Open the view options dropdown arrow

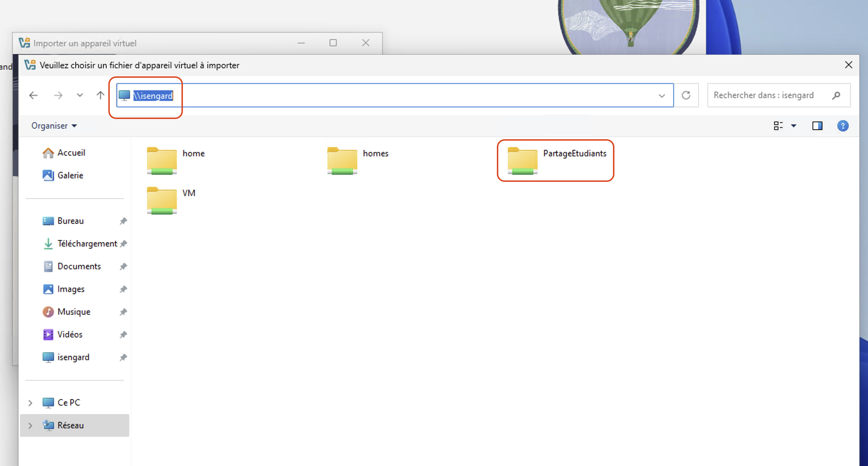coord(794,126)
